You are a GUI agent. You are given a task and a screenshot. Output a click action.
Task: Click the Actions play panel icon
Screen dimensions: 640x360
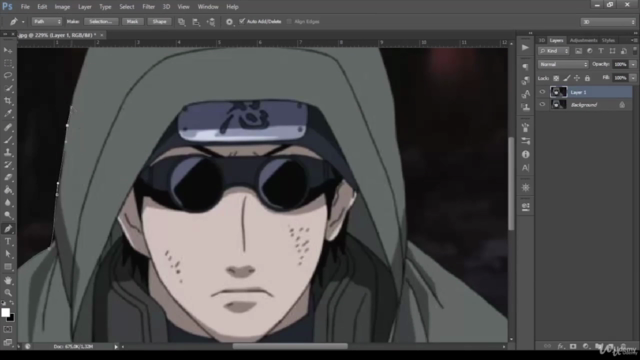(x=525, y=48)
